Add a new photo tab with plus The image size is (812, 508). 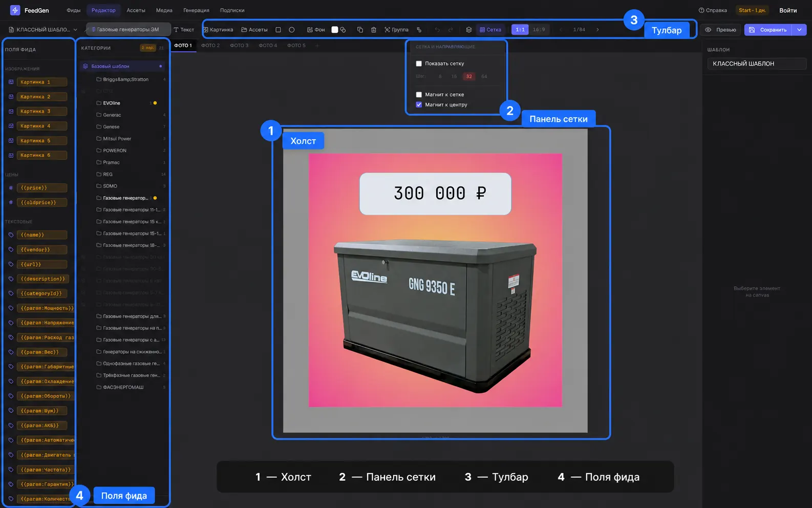[x=317, y=46]
